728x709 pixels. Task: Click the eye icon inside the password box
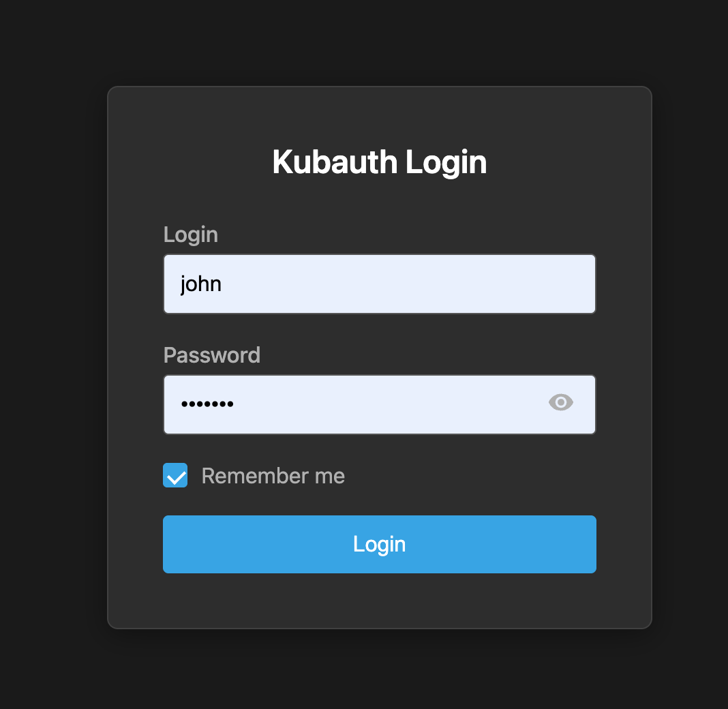[560, 402]
